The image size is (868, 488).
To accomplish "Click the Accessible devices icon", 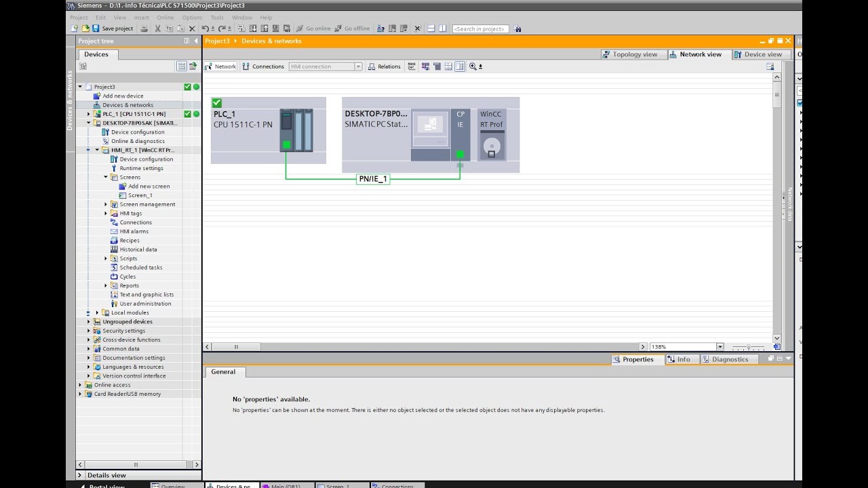I will point(380,28).
